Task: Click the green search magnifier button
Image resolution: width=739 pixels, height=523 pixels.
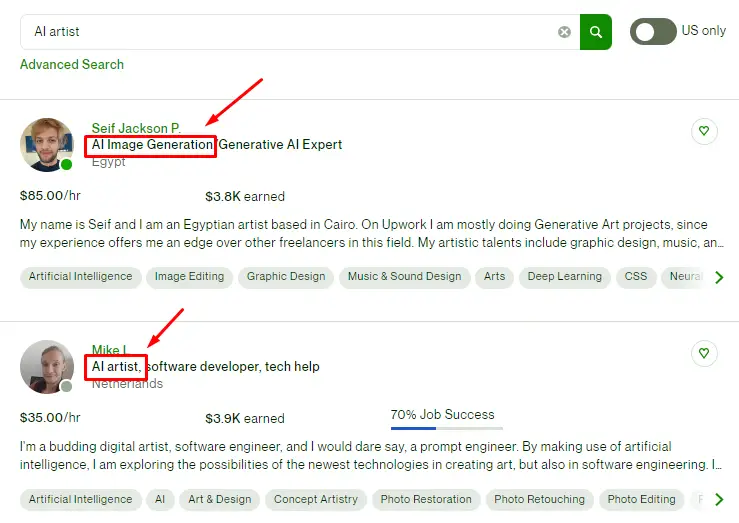Action: point(596,32)
